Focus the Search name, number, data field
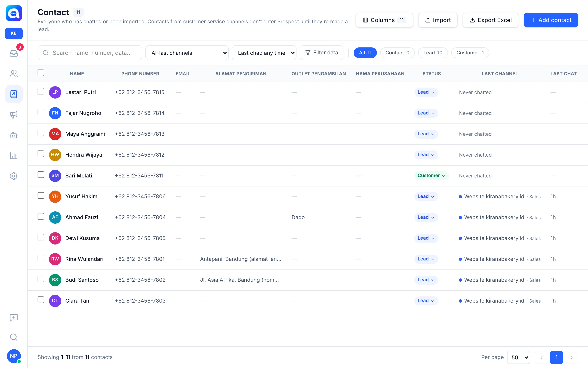The width and height of the screenshot is (588, 368). (90, 53)
